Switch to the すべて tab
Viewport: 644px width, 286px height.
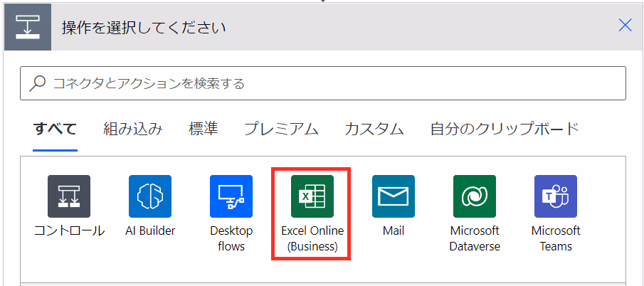(55, 129)
